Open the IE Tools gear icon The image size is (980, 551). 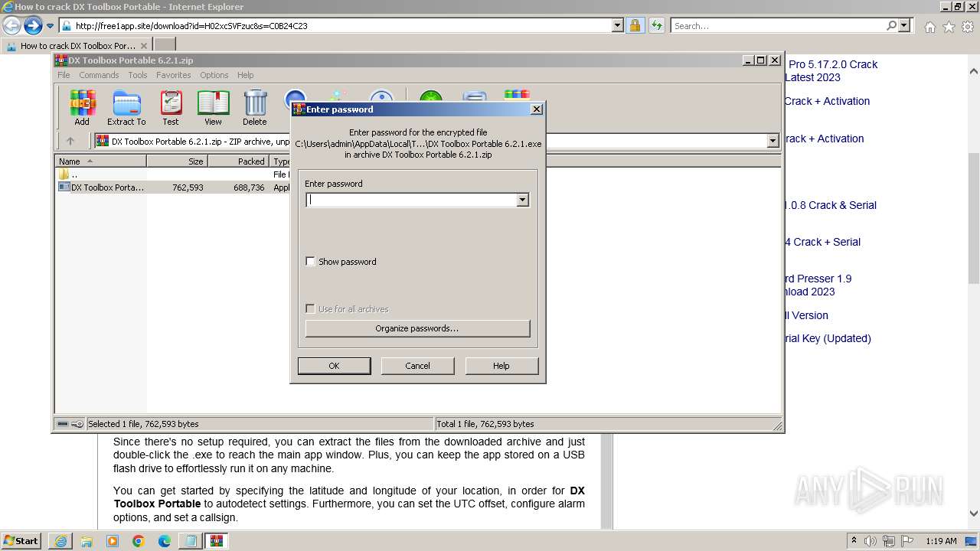click(x=968, y=27)
